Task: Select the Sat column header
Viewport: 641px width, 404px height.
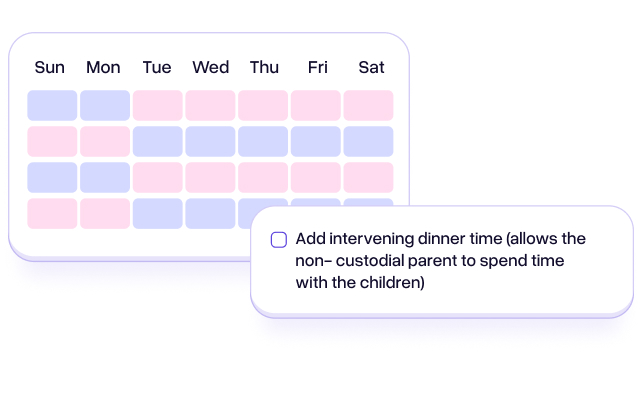Action: click(x=371, y=67)
